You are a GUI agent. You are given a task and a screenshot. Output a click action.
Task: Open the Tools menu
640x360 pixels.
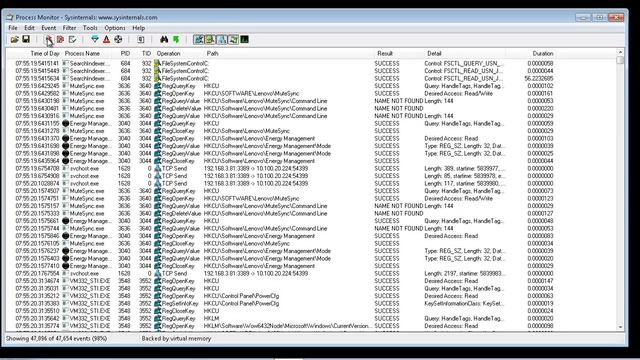click(x=90, y=28)
